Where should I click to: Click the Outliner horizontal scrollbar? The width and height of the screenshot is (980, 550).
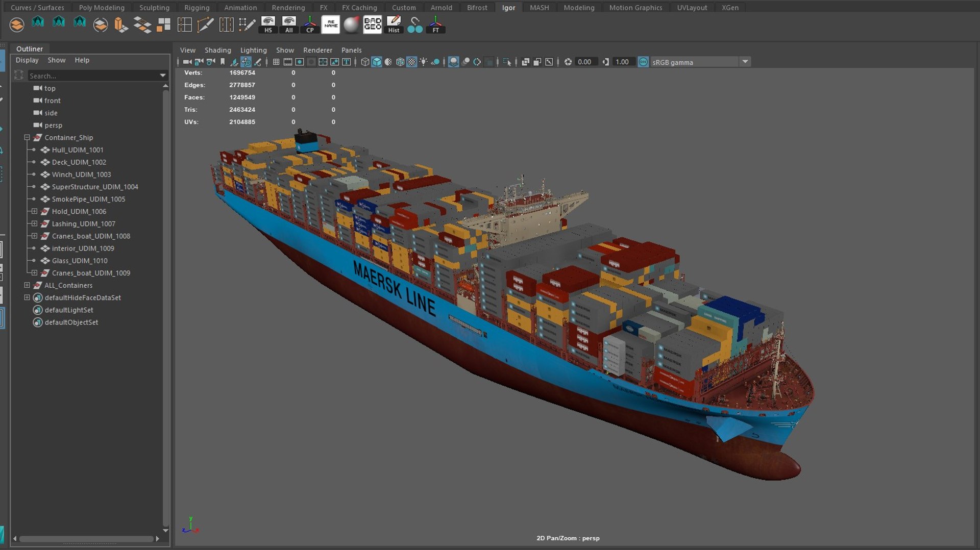click(x=86, y=538)
